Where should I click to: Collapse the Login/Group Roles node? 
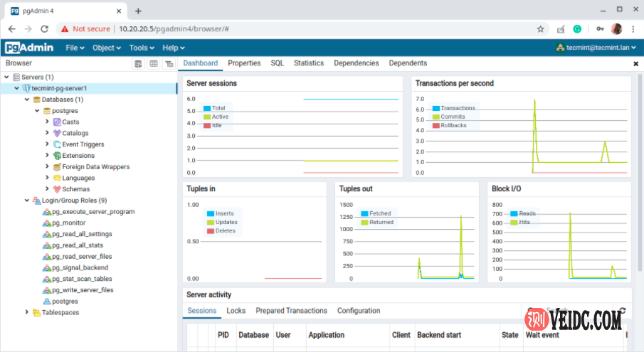pyautogui.click(x=27, y=201)
